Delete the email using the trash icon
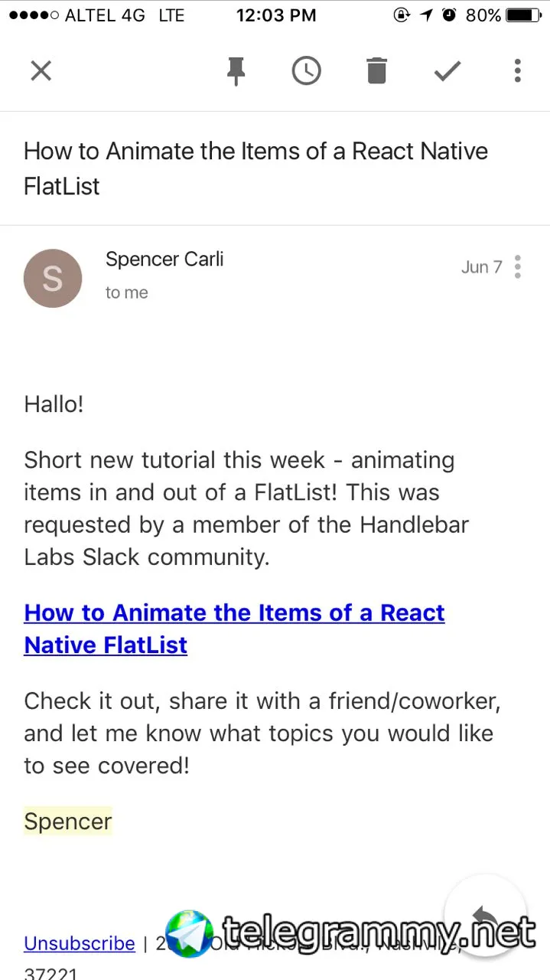The height and width of the screenshot is (980, 550). click(x=376, y=71)
